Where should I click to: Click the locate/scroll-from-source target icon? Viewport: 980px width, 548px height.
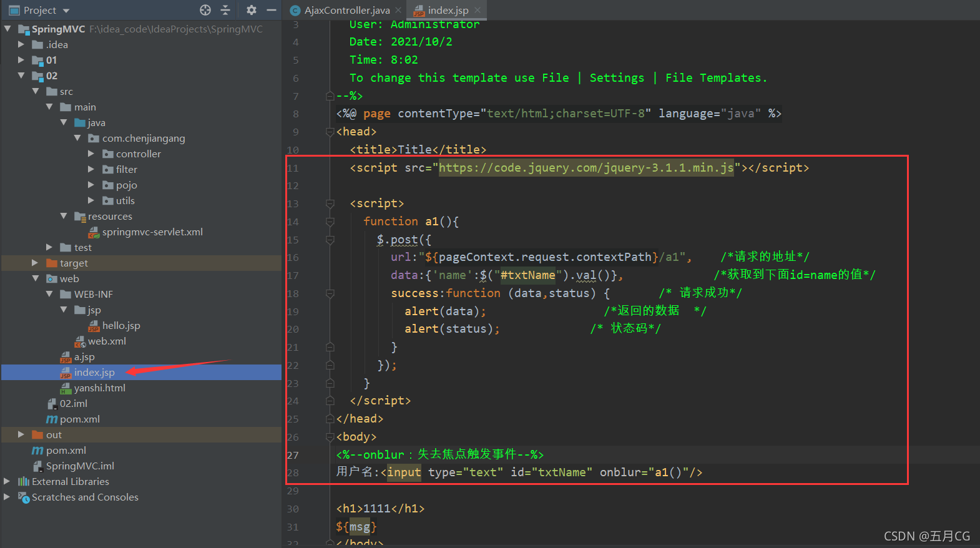(205, 10)
